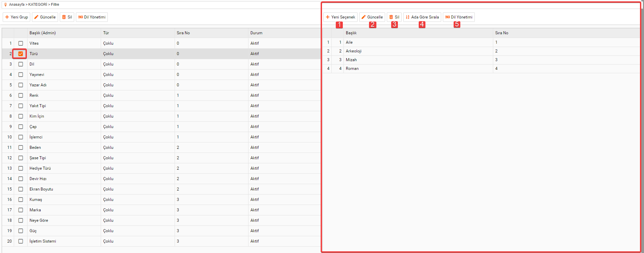Click the left Sil trash icon
The height and width of the screenshot is (253, 644).
pyautogui.click(x=64, y=17)
